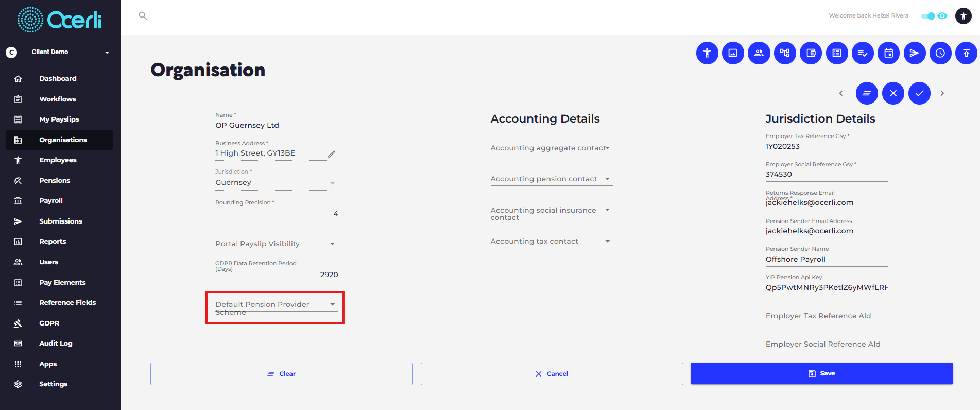Click the upload arrow toolbar icon

[x=966, y=53]
